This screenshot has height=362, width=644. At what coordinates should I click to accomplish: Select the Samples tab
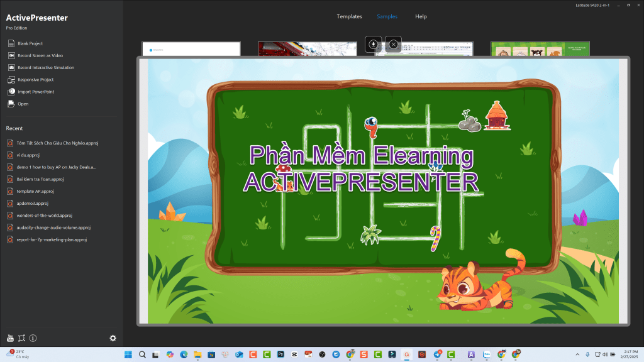(387, 16)
